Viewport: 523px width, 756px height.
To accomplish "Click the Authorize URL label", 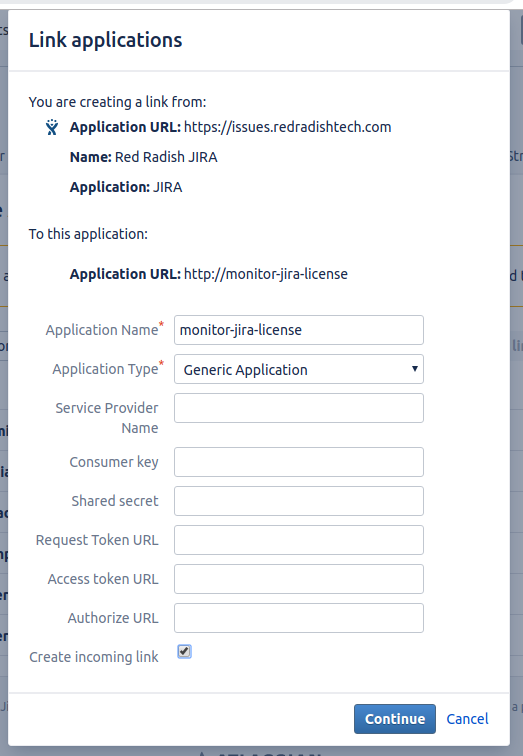I will pos(113,618).
